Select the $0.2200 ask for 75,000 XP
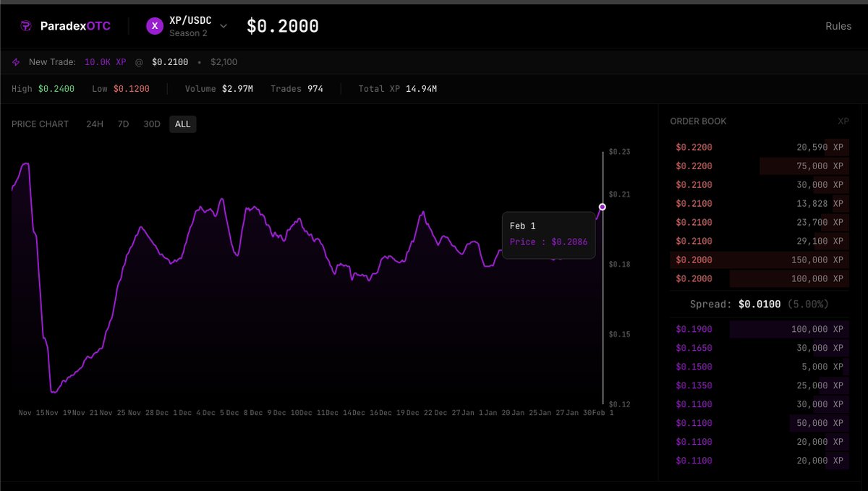This screenshot has width=868, height=491. click(x=759, y=166)
